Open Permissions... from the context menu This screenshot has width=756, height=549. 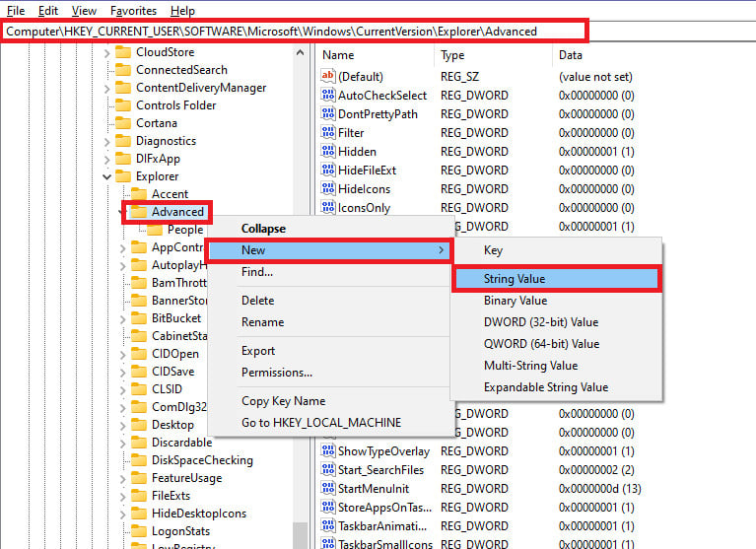(x=331, y=373)
